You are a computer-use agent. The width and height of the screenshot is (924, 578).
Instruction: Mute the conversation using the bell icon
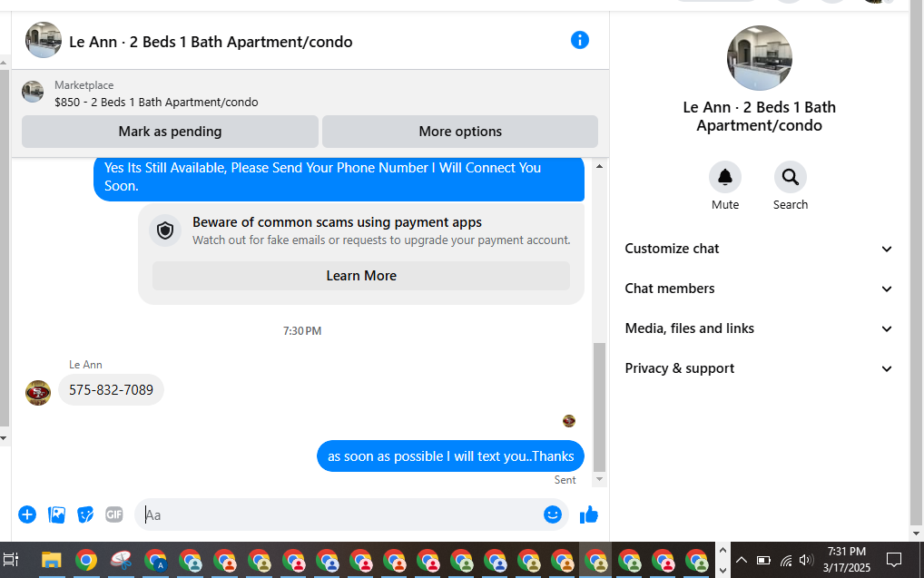click(725, 177)
